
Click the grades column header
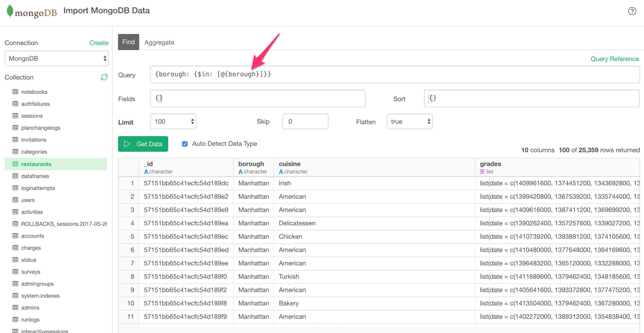point(557,167)
